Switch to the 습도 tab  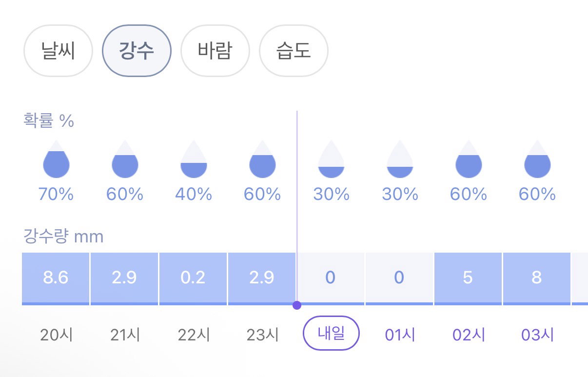pyautogui.click(x=294, y=51)
